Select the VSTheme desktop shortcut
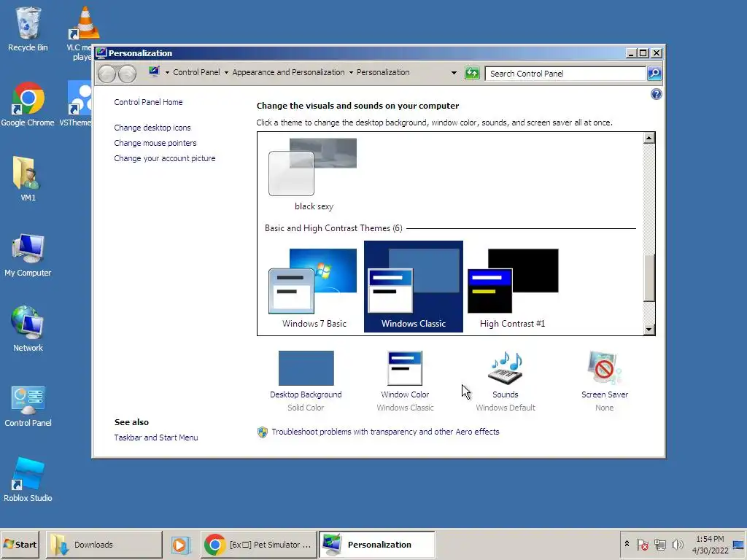This screenshot has width=747, height=560. pos(76,104)
